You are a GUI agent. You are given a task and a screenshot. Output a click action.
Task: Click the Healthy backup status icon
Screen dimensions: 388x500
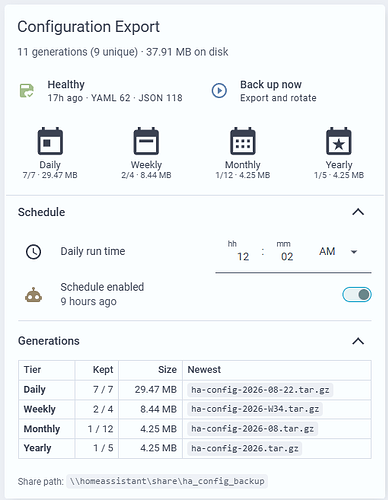coord(26,91)
